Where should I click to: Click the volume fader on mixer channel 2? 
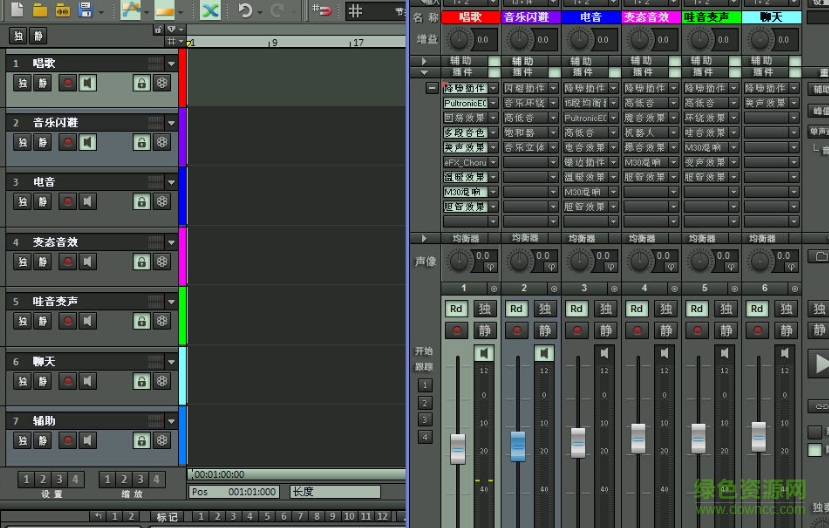click(517, 446)
